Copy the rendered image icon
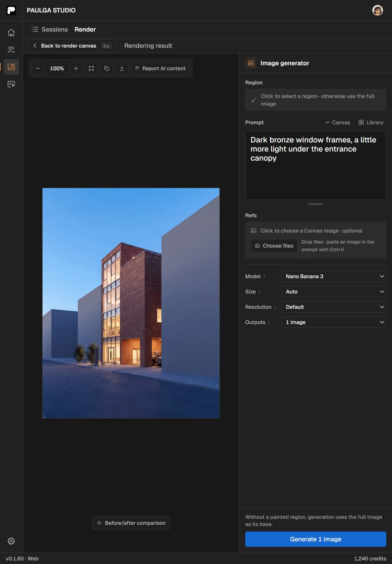Image resolution: width=392 pixels, height=564 pixels. (x=107, y=69)
